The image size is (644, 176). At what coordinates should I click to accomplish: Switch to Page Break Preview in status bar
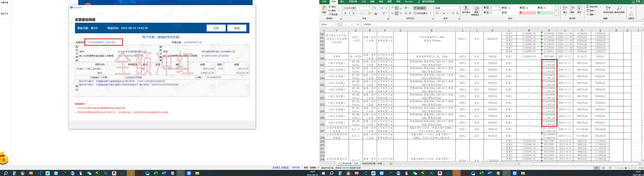tap(610, 168)
